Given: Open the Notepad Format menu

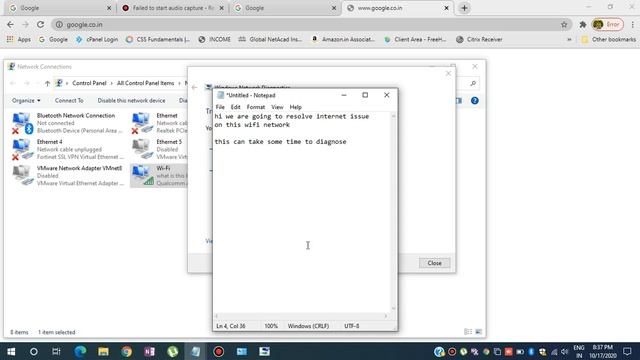Looking at the screenshot, I should pos(256,107).
